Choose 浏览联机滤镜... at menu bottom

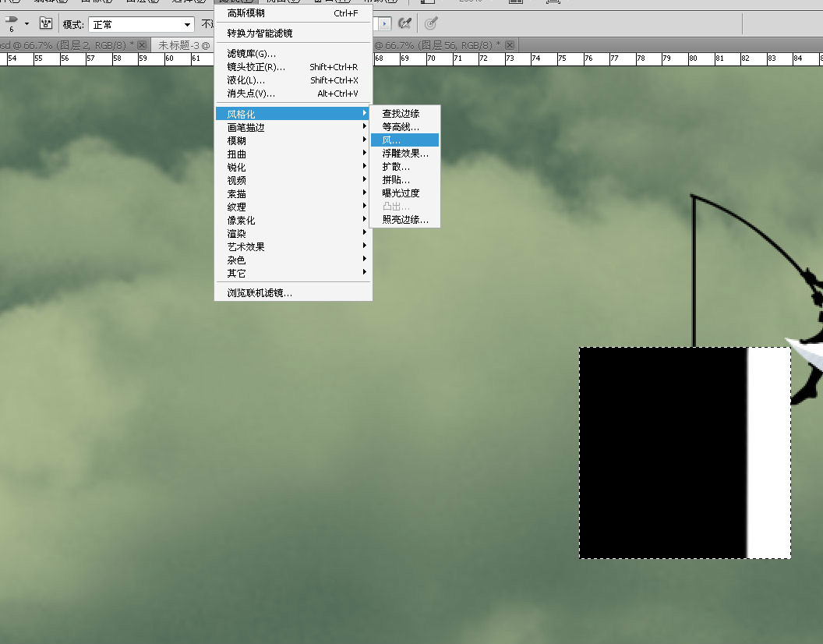click(293, 292)
